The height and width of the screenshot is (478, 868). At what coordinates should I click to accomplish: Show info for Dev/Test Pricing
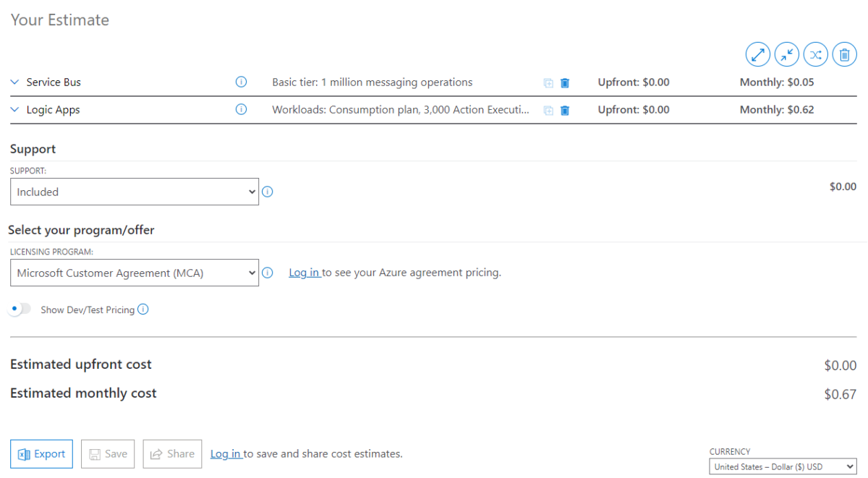[143, 310]
